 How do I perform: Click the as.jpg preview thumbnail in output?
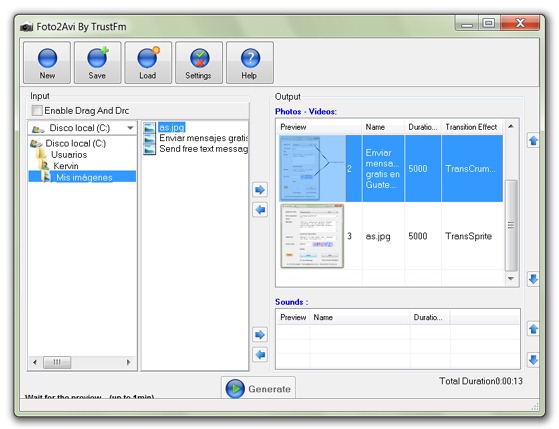(x=312, y=236)
